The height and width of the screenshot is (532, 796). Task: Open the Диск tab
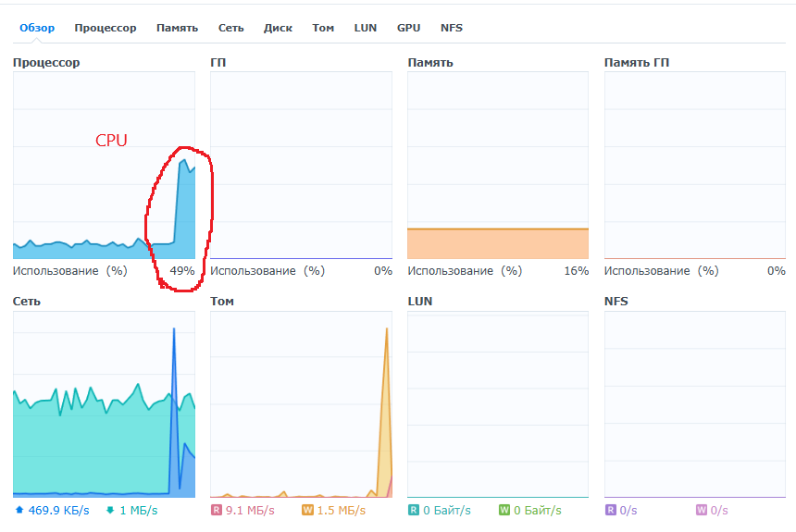(x=279, y=28)
